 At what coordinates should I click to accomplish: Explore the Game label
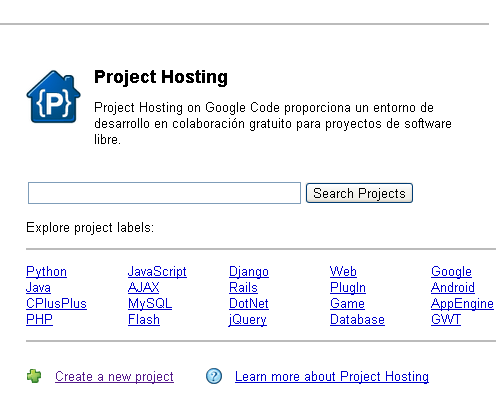tap(347, 303)
